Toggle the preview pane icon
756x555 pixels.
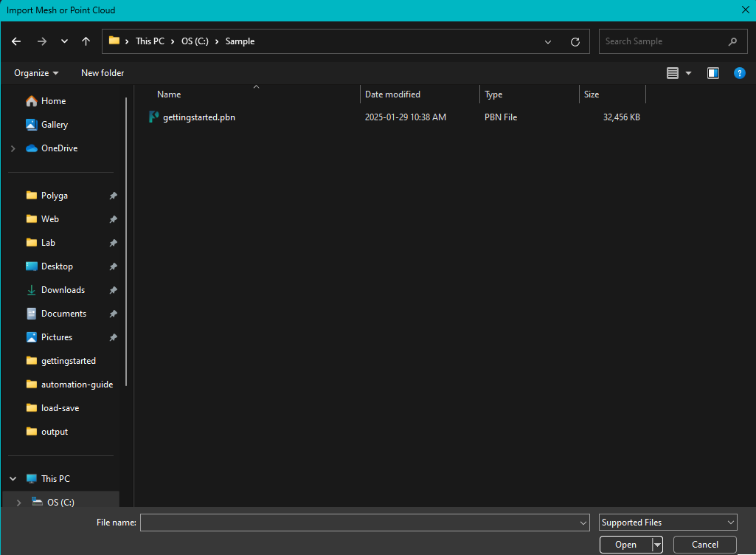pos(712,73)
